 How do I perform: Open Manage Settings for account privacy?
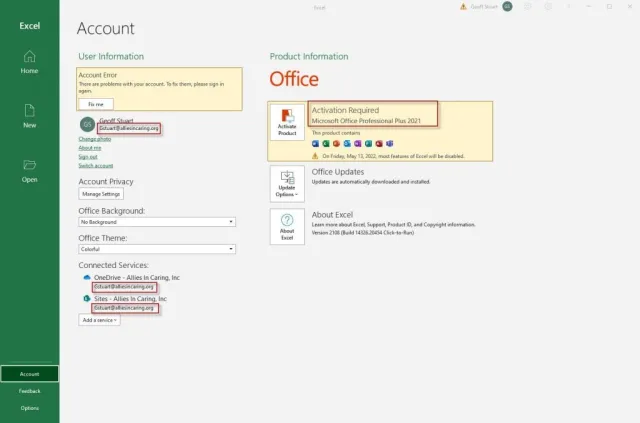[x=101, y=194]
